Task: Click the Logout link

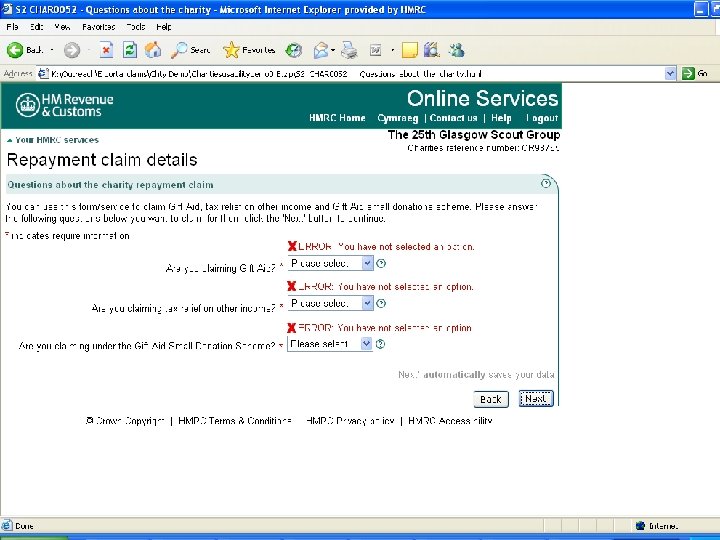Action: click(542, 118)
